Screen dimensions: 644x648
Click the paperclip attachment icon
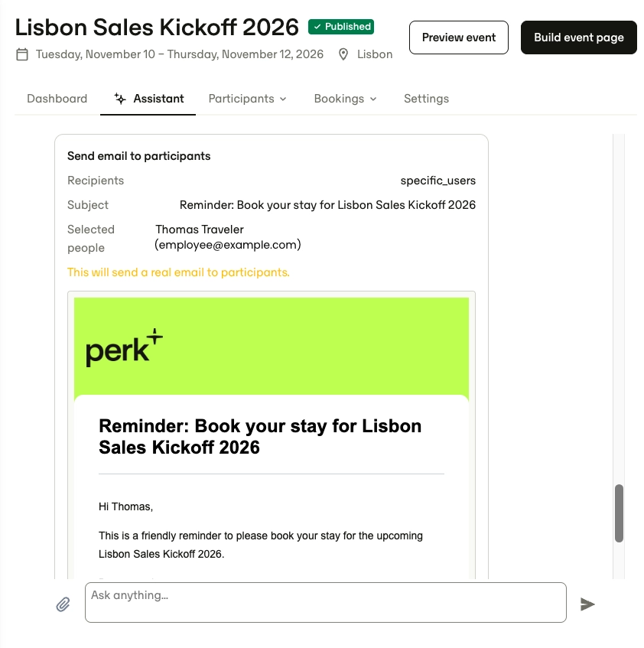point(63,604)
